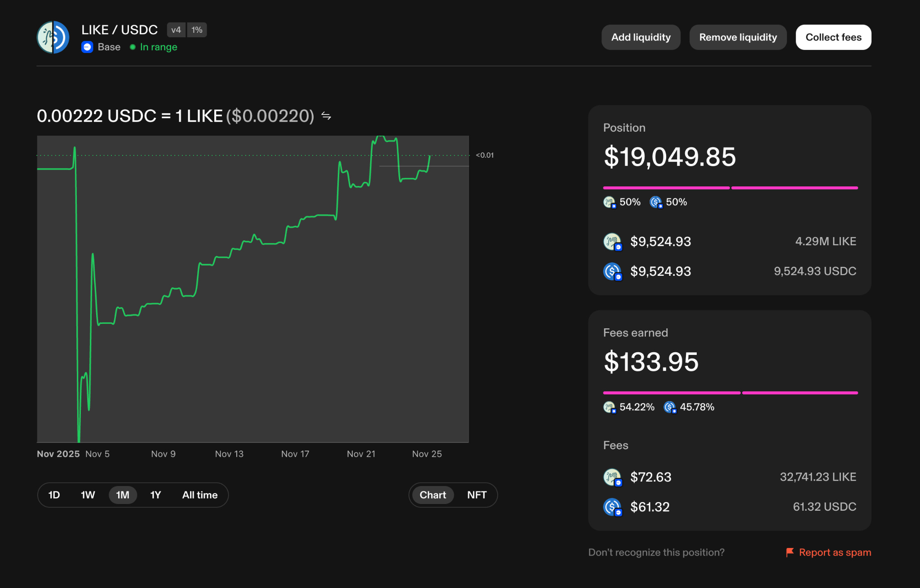Select the Chart view toggle
The height and width of the screenshot is (588, 920).
pyautogui.click(x=433, y=495)
